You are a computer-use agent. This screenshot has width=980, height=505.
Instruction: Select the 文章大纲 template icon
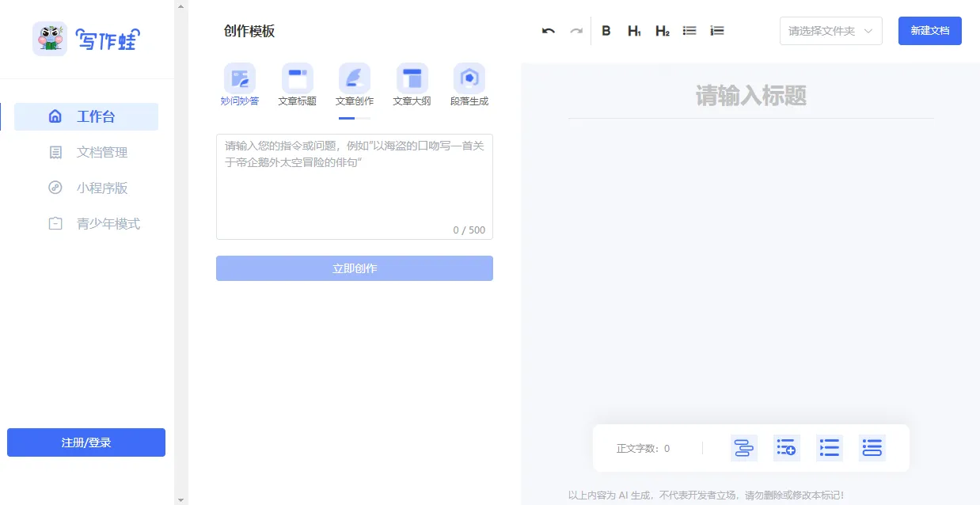pos(412,78)
